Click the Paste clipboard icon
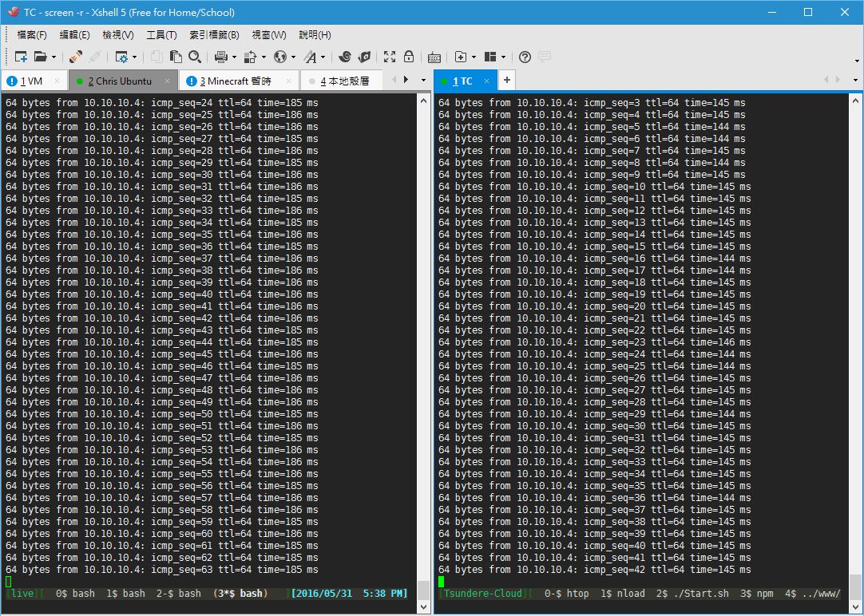The width and height of the screenshot is (864, 616). coord(176,57)
